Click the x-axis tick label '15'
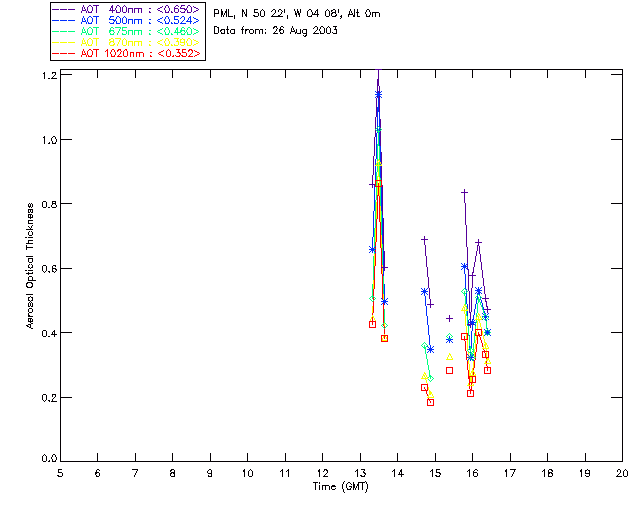This screenshot has width=640, height=512. pos(435,473)
